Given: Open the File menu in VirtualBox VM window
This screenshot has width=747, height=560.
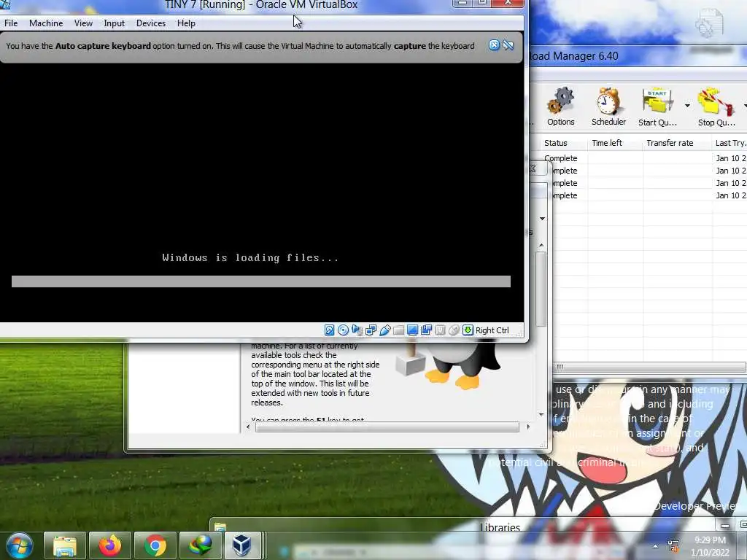Looking at the screenshot, I should tap(11, 23).
